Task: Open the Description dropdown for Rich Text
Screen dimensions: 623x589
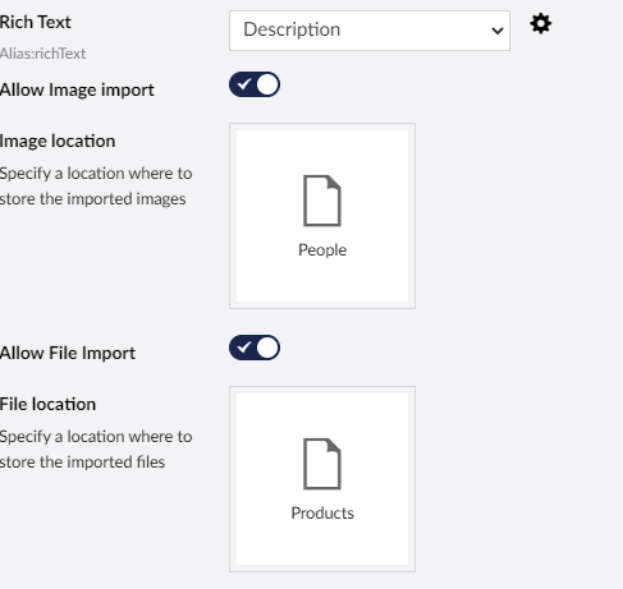Action: pyautogui.click(x=370, y=31)
